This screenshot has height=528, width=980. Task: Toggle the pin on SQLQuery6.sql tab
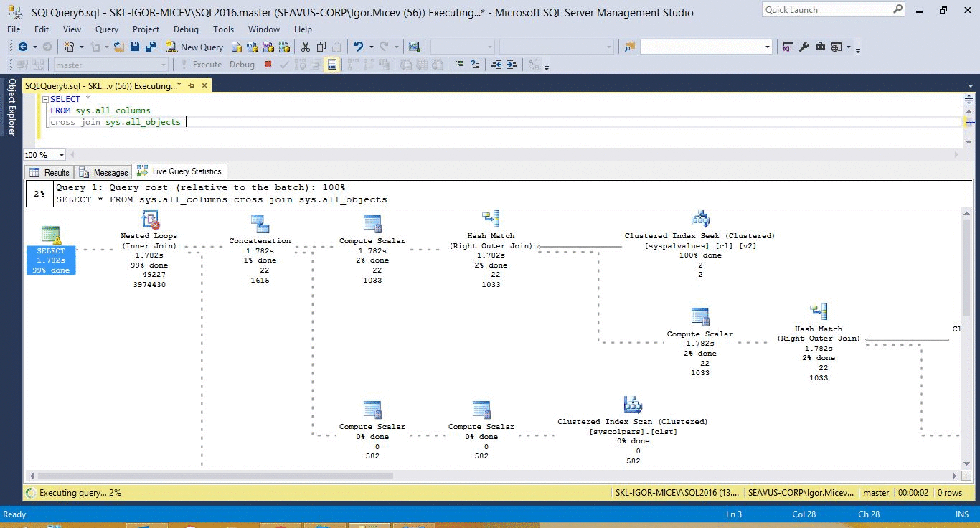click(x=189, y=86)
